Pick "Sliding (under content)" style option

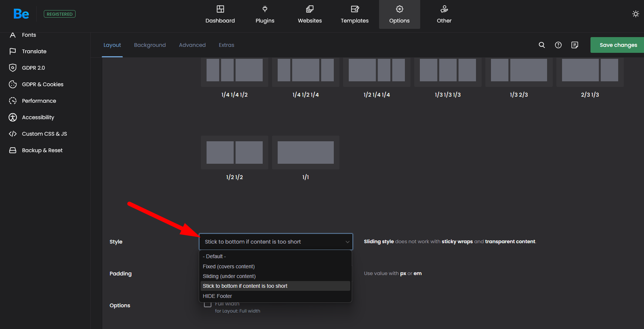pyautogui.click(x=229, y=276)
